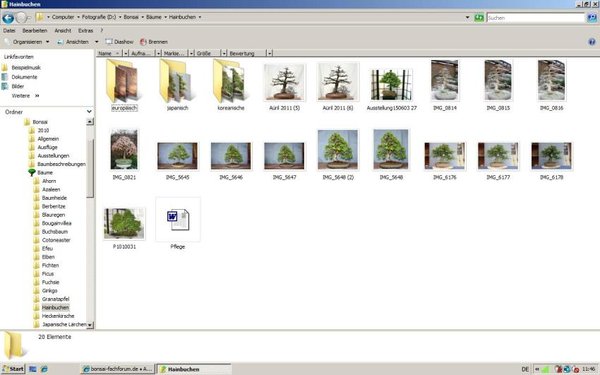Select the Ahorn folder in tree
This screenshot has width=600, height=375.
pyautogui.click(x=49, y=181)
